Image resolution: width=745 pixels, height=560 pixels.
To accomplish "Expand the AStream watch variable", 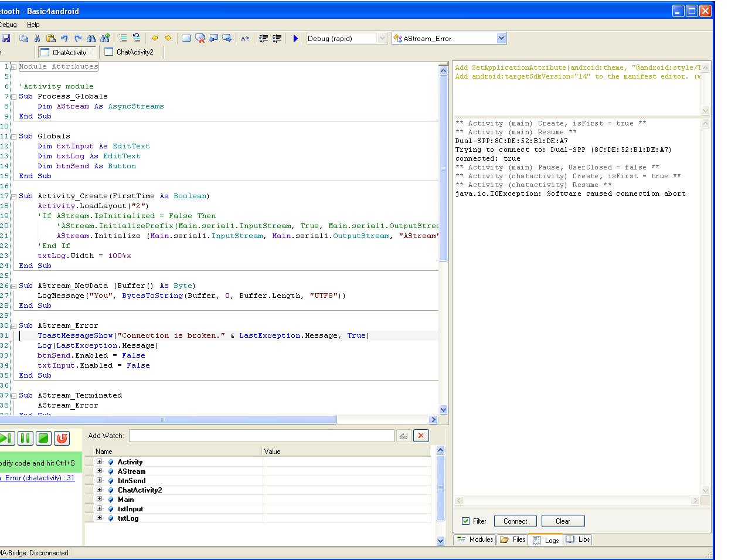I will click(99, 471).
